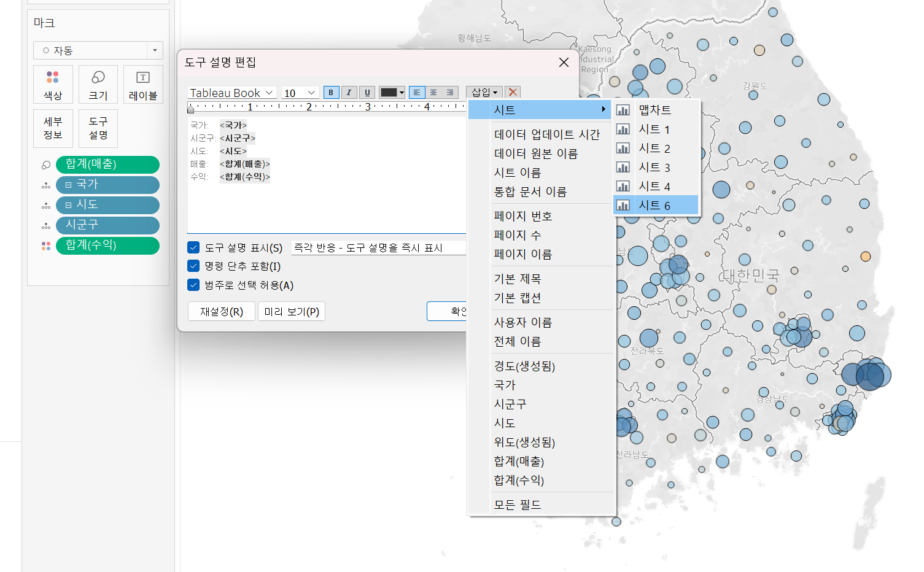Open the tooltip display mode dropdown
924x572 pixels.
point(379,247)
